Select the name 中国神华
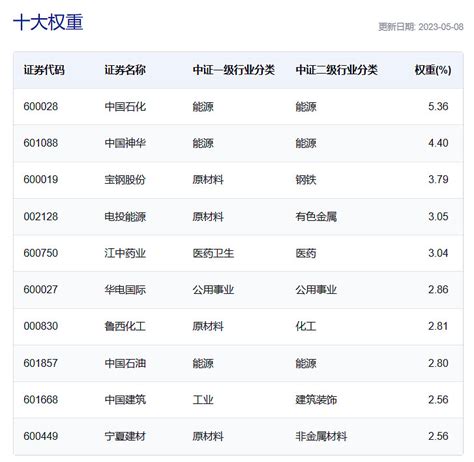Viewport: 474px width, 462px height. tap(125, 143)
